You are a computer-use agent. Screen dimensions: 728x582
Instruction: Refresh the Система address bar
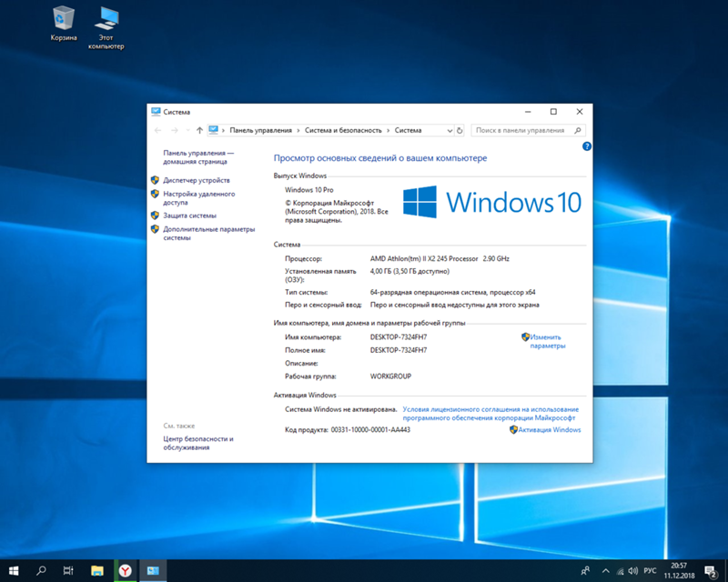pyautogui.click(x=460, y=130)
